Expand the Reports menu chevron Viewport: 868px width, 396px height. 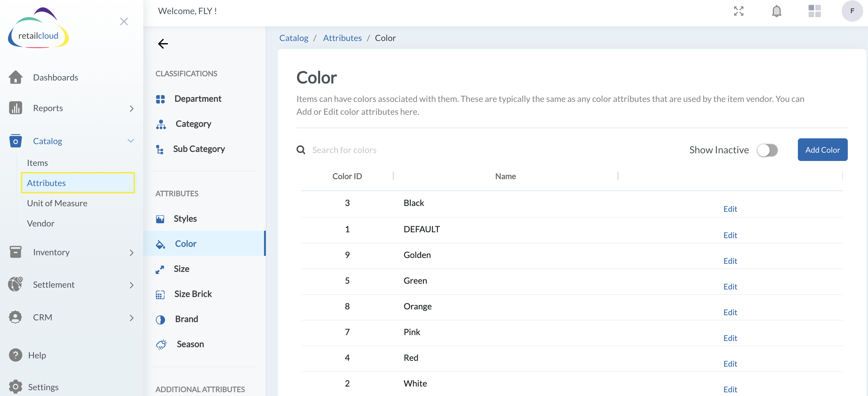131,108
